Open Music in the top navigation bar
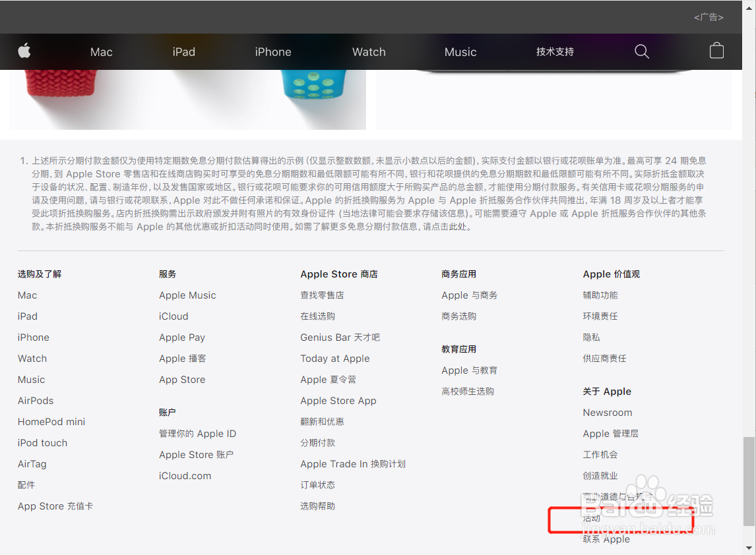The width and height of the screenshot is (756, 555). (460, 52)
